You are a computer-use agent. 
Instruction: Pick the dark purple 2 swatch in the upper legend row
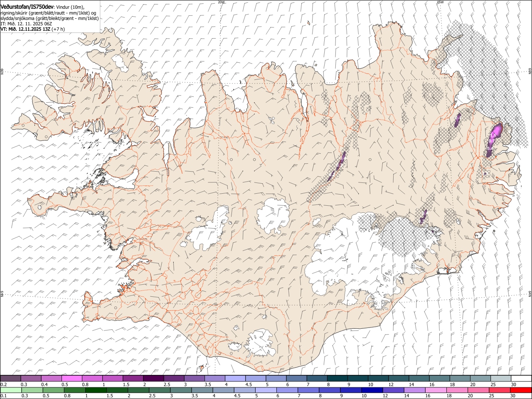pyautogui.click(x=153, y=379)
